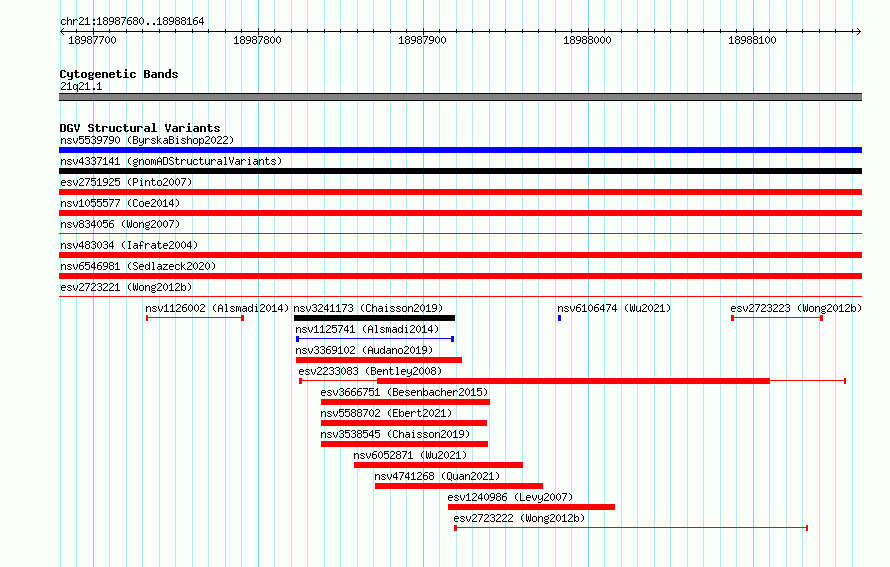Select the thin red nsv1126002 interval bar
890x567 pixels.
pyautogui.click(x=195, y=318)
